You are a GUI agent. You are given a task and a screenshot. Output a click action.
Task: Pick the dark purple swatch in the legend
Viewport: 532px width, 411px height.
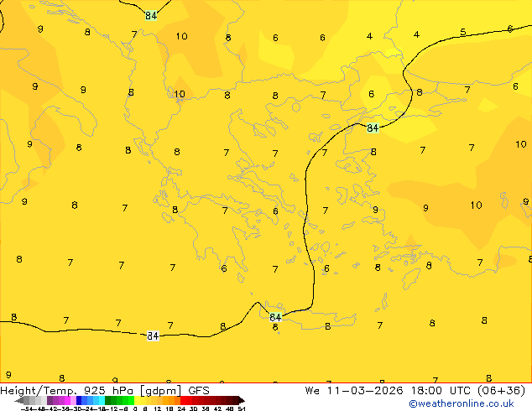(50, 401)
